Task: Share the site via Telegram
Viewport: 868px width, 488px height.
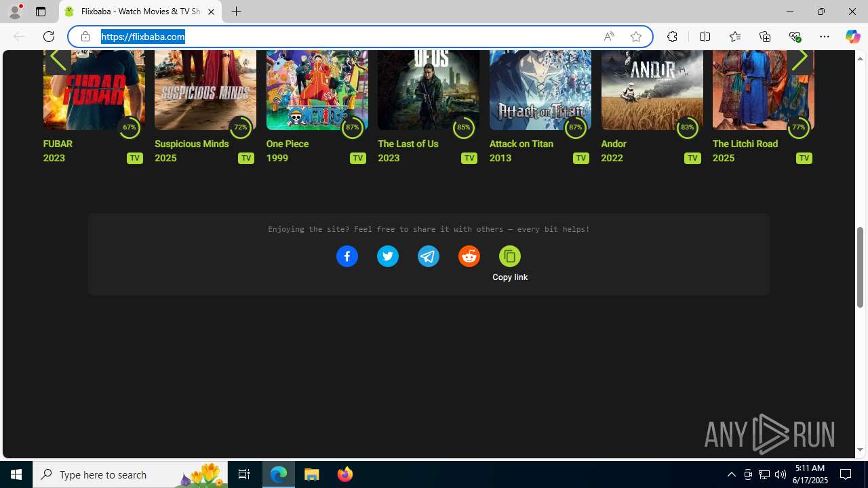Action: coord(428,256)
